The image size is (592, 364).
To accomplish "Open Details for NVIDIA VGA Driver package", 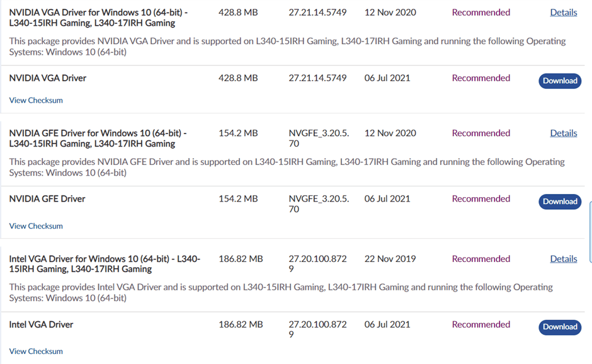I will [x=563, y=13].
